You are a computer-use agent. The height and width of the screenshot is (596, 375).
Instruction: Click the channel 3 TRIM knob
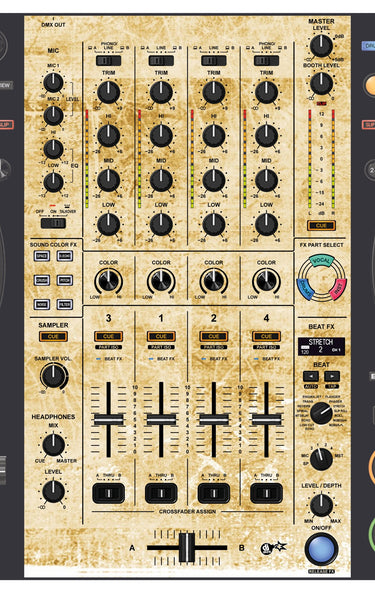click(x=109, y=92)
